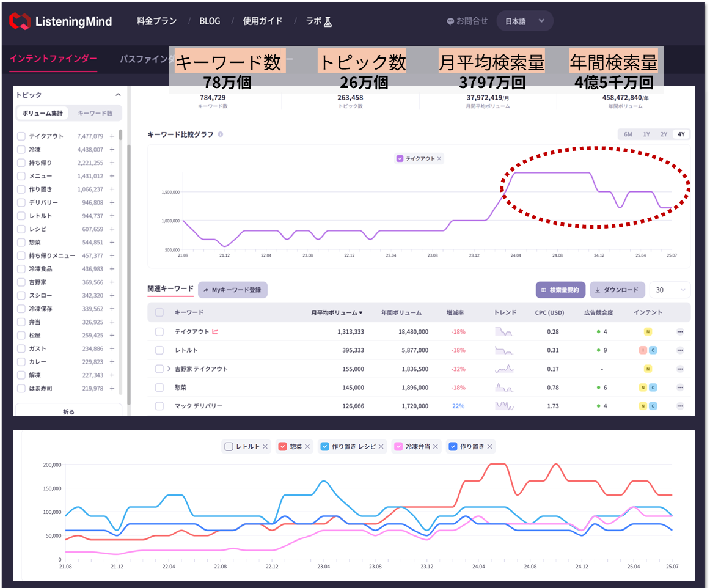Click the N intent badge for テイクアウト
This screenshot has height=588, width=710.
pyautogui.click(x=648, y=332)
